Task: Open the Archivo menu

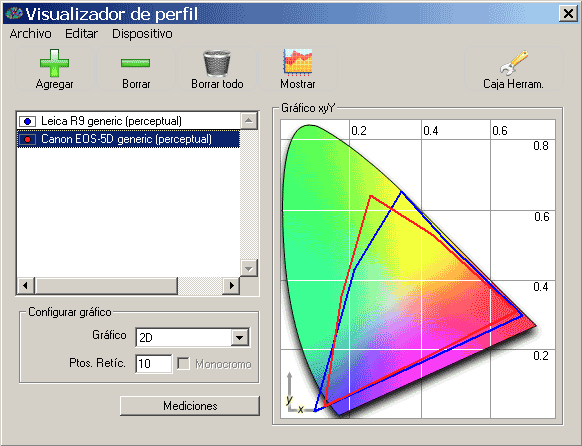Action: coord(30,34)
